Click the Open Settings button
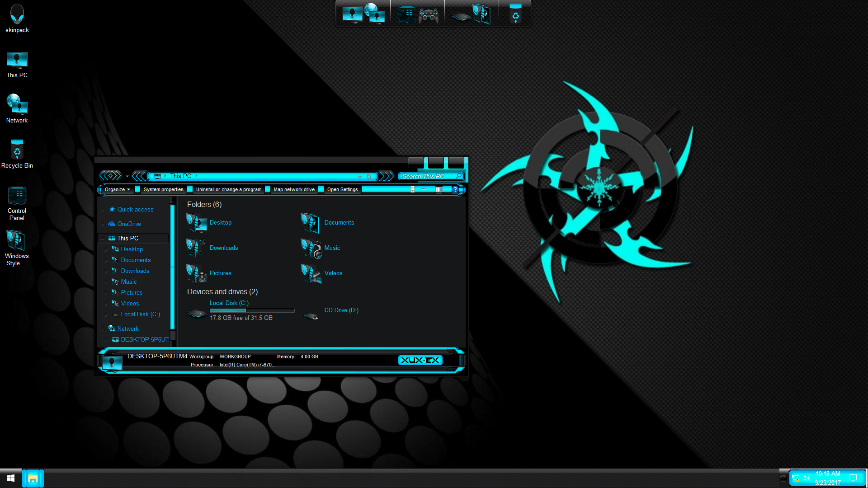This screenshot has height=488, width=868. [342, 190]
